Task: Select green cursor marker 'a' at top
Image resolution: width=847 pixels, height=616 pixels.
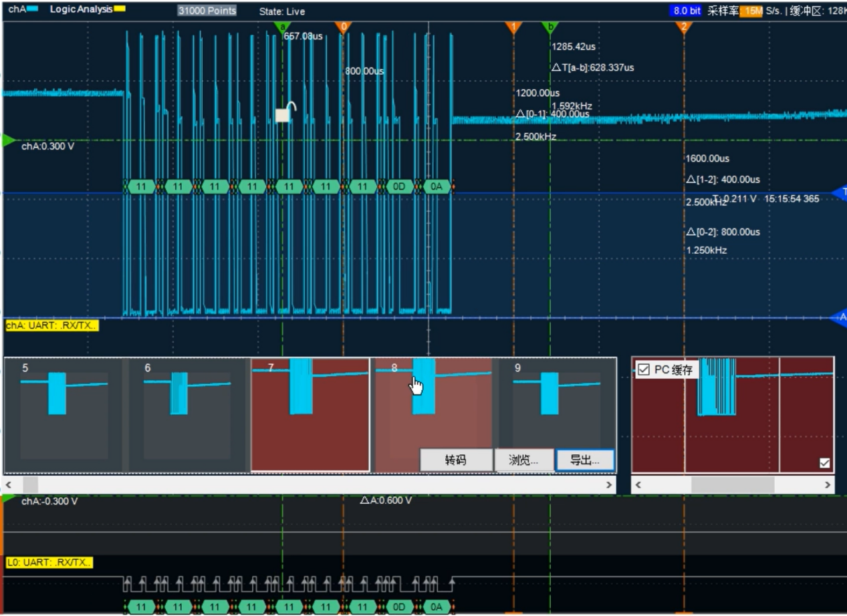Action: [282, 27]
